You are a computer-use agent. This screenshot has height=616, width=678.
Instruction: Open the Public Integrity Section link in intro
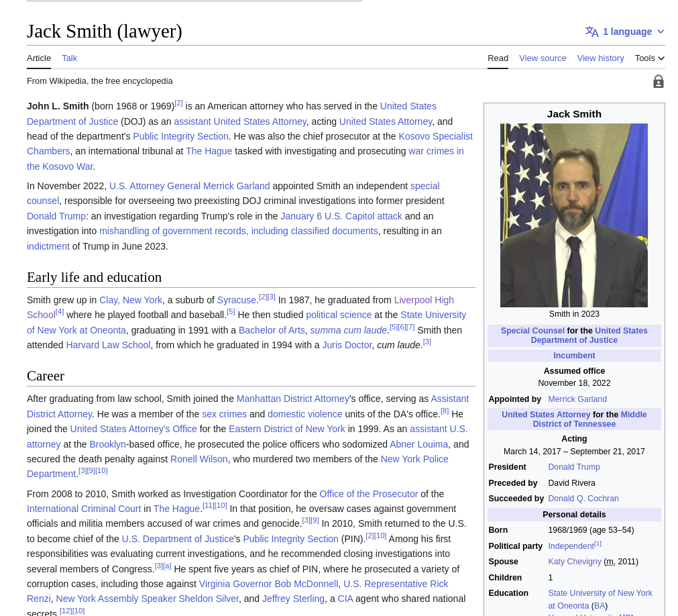pyautogui.click(x=180, y=136)
